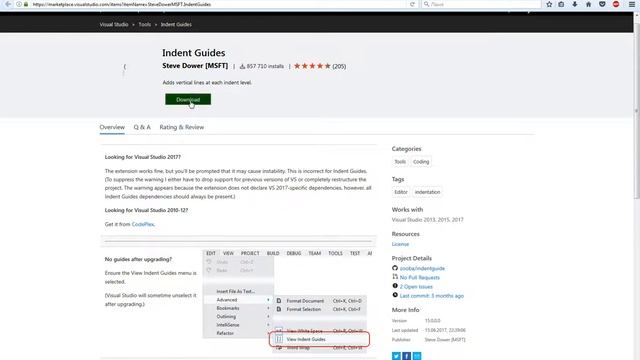Open the bookmarks library clipboard icon

click(561, 4)
